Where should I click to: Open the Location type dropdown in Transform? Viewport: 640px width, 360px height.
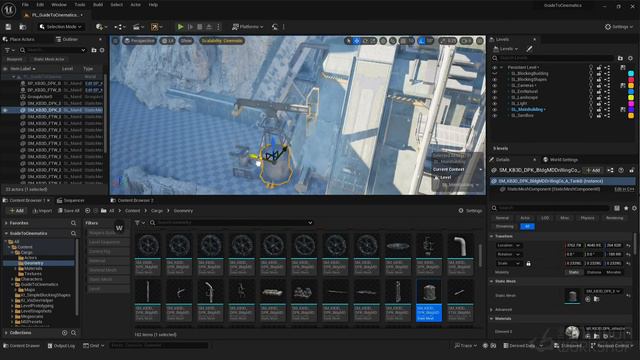pos(508,245)
